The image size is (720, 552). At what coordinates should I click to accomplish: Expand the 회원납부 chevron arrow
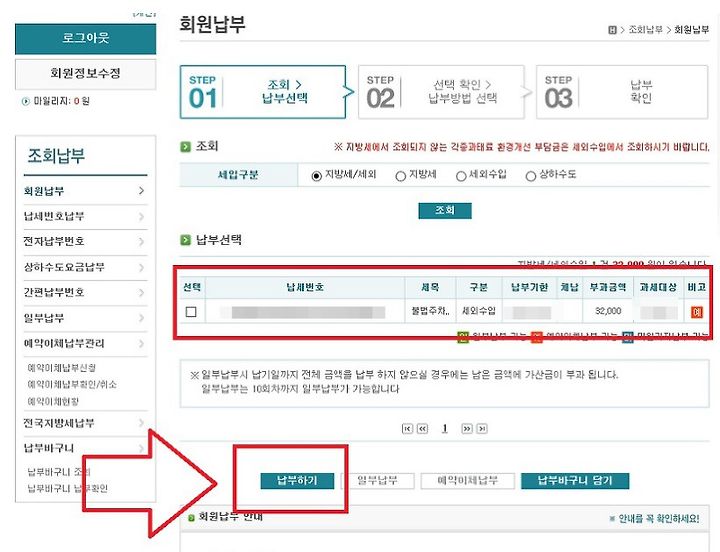(x=141, y=191)
